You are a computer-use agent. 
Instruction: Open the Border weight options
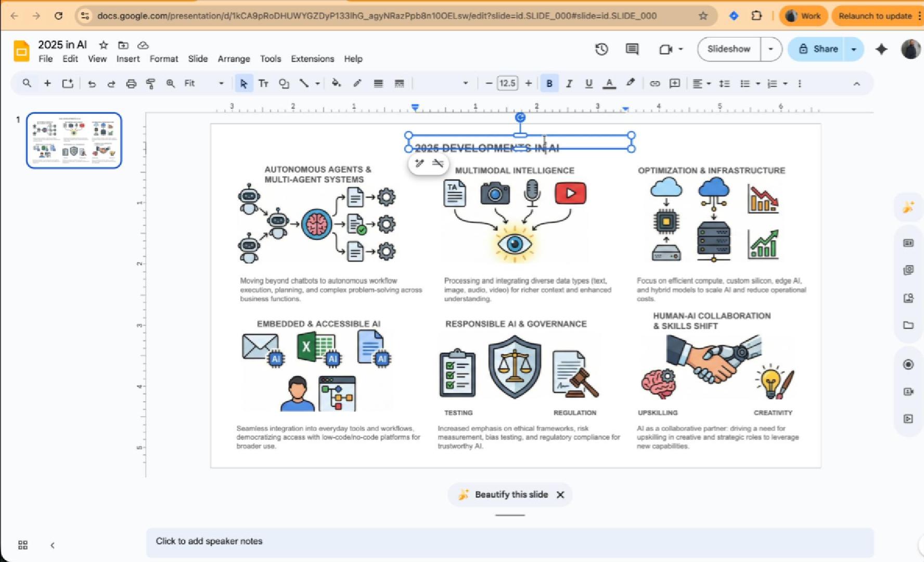[378, 83]
